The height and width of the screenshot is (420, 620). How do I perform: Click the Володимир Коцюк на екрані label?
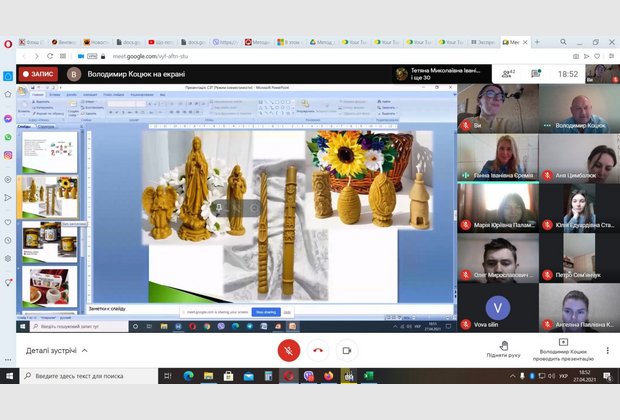click(136, 74)
